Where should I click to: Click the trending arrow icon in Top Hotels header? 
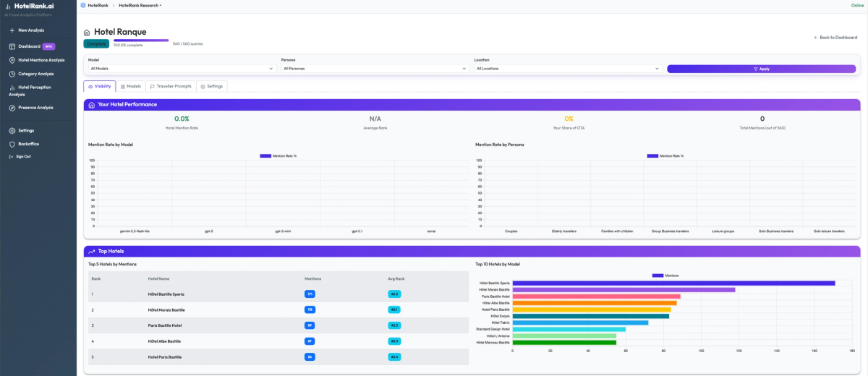(x=91, y=252)
